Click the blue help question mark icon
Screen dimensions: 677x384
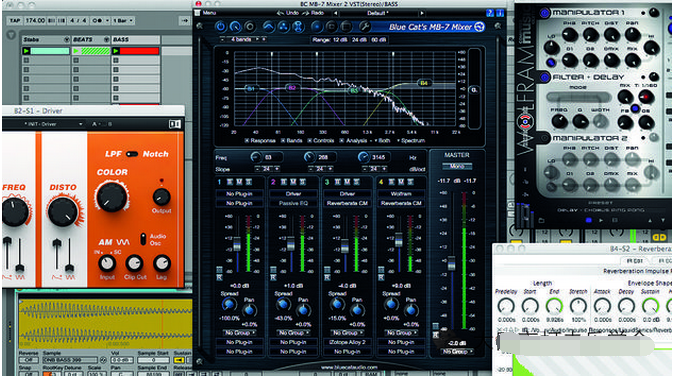(x=490, y=13)
